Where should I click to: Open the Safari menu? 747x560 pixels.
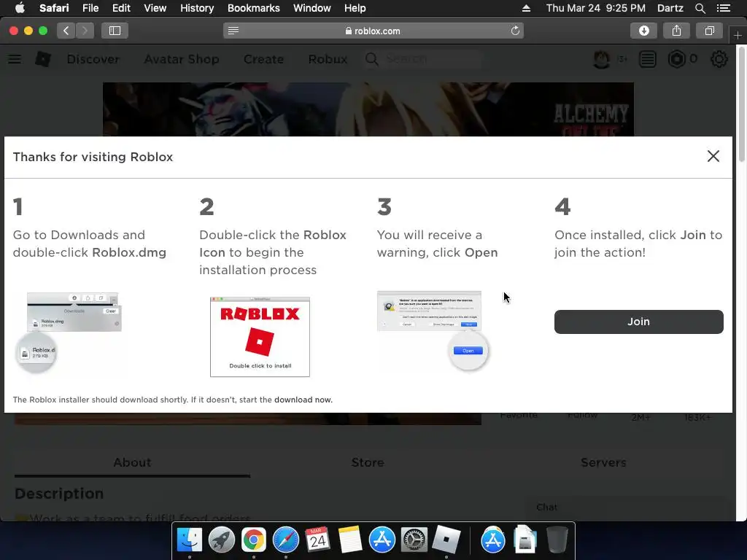click(54, 8)
